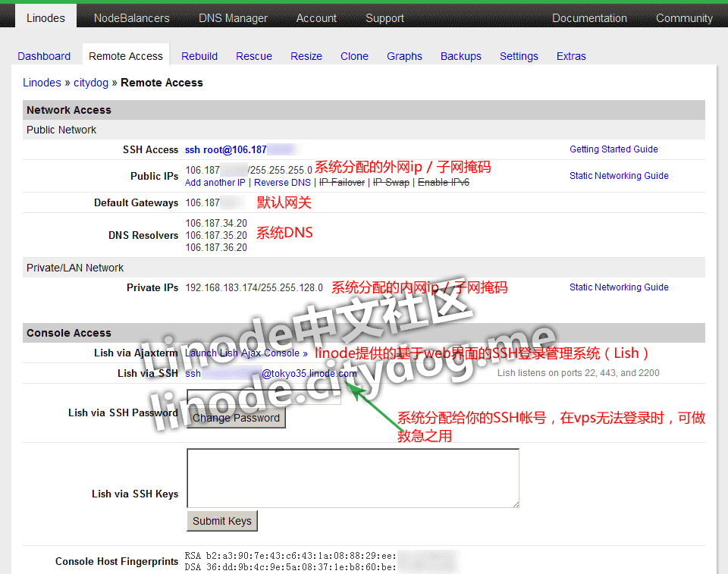Open the Account menu item
The height and width of the screenshot is (574, 728).
(x=316, y=18)
